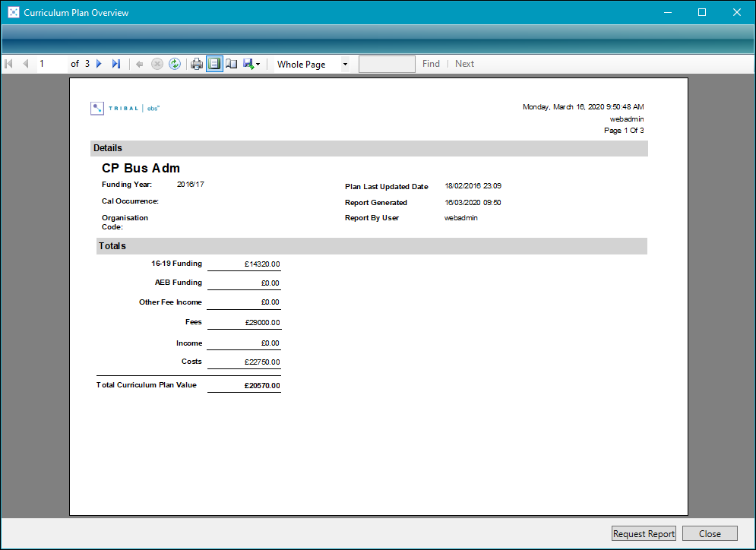Advance to the next report page
Screen dimensions: 756x550
coord(99,65)
